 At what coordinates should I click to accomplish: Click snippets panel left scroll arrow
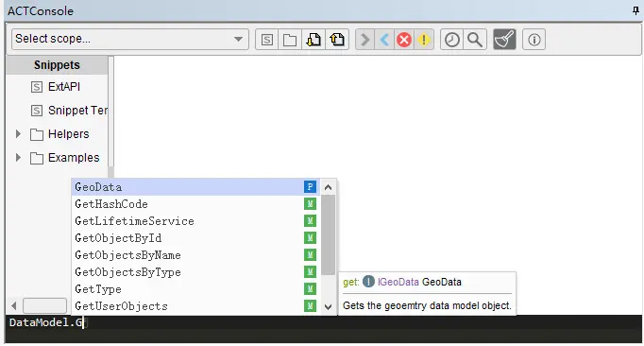(x=14, y=305)
